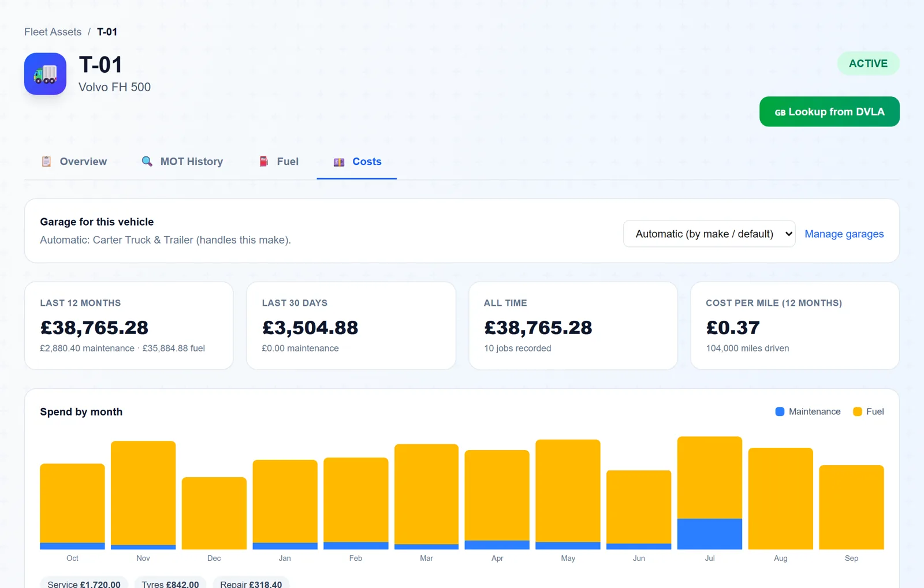
Task: Click the Fuel pump icon
Action: click(264, 162)
